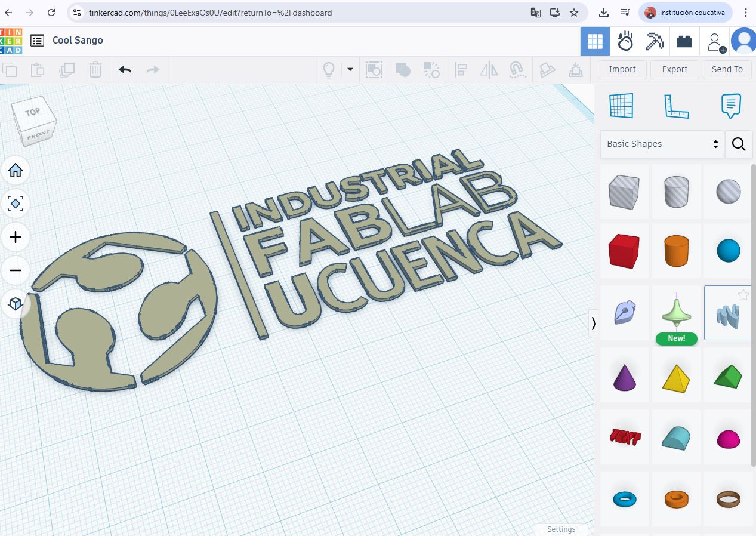756x536 pixels.
Task: Mirror the design with the Flip tool
Action: coord(489,69)
